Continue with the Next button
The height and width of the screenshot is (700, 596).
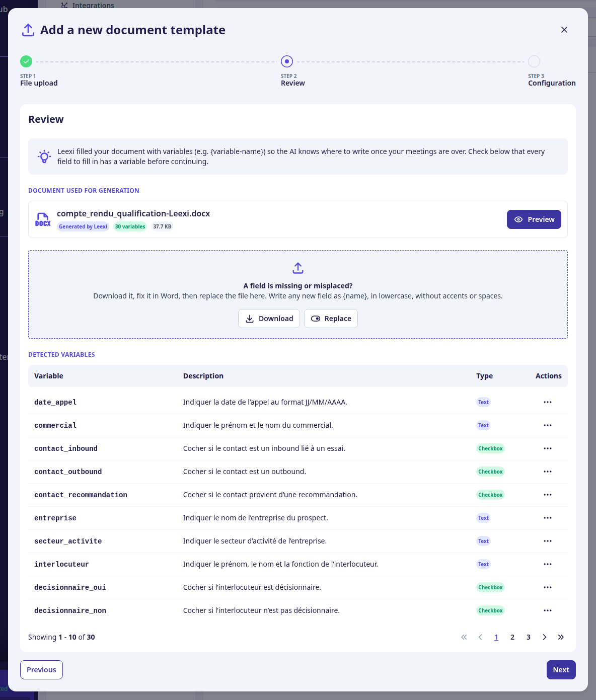[561, 670]
